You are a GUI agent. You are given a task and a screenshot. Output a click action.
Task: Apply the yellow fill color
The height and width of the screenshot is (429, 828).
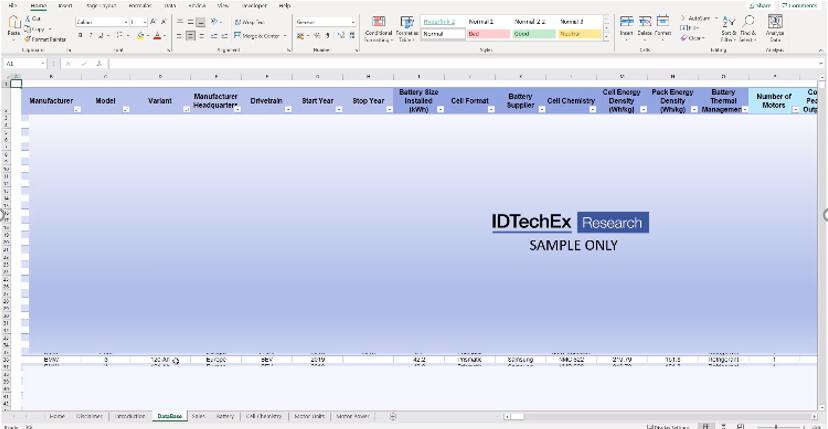click(x=140, y=35)
